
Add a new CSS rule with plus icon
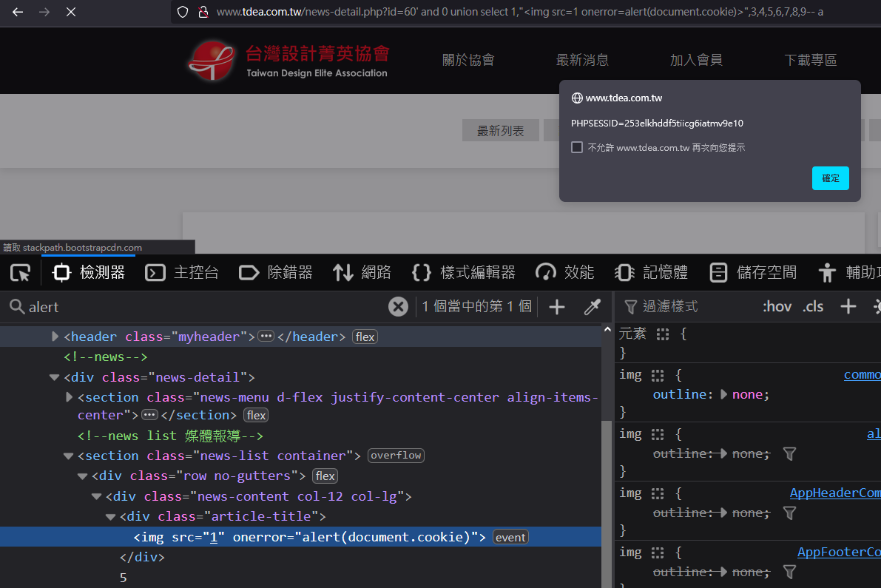[x=848, y=307]
